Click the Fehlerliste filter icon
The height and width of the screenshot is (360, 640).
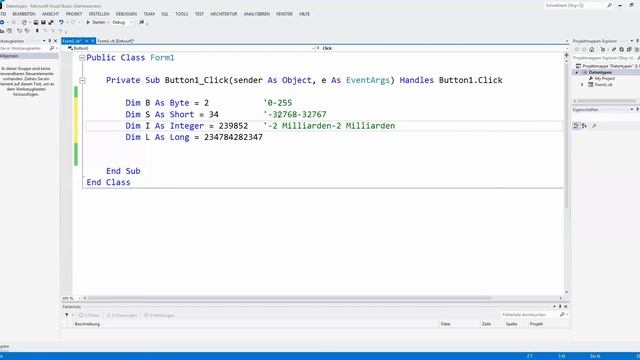(x=67, y=315)
